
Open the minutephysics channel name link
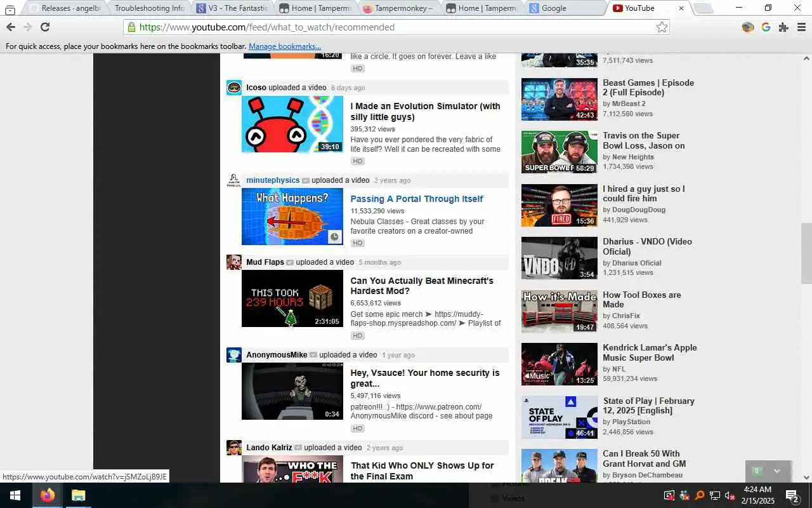click(x=273, y=180)
